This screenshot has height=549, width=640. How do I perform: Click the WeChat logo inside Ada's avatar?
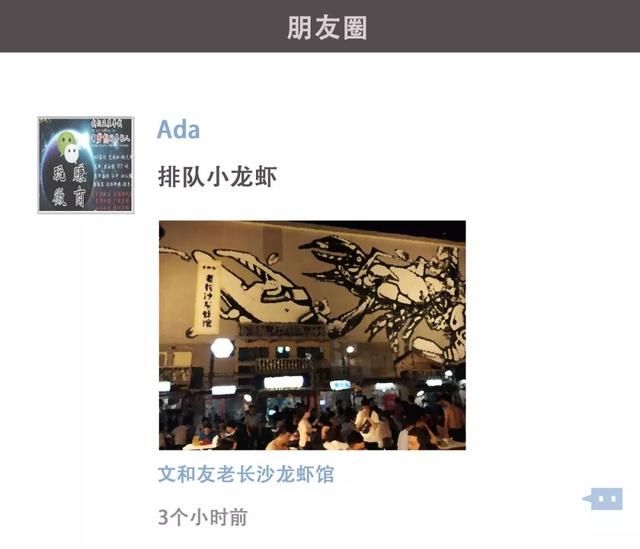click(x=68, y=147)
